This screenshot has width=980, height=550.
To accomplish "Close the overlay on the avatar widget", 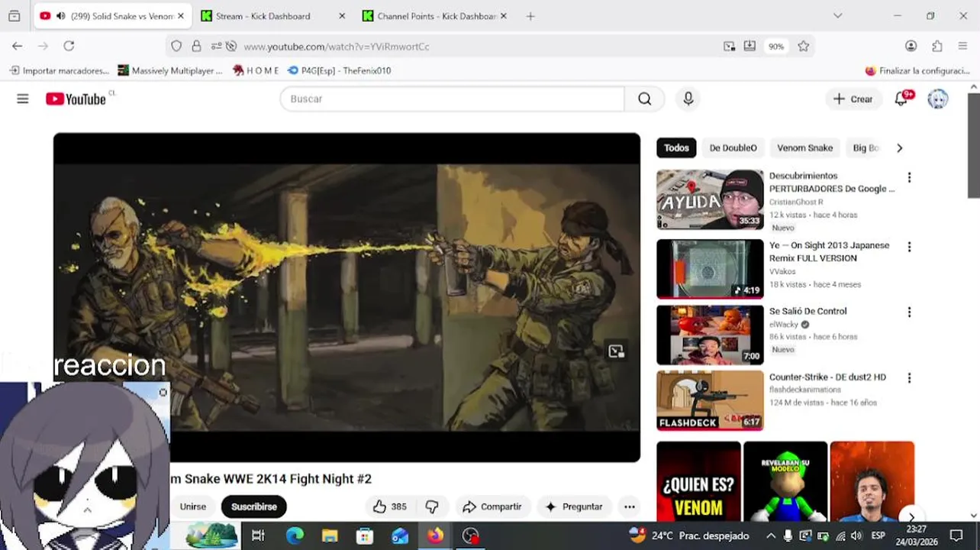I will tap(163, 393).
